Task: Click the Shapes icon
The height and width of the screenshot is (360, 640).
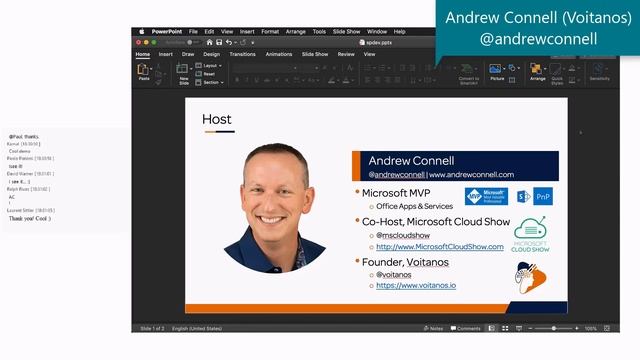Action: [512, 68]
